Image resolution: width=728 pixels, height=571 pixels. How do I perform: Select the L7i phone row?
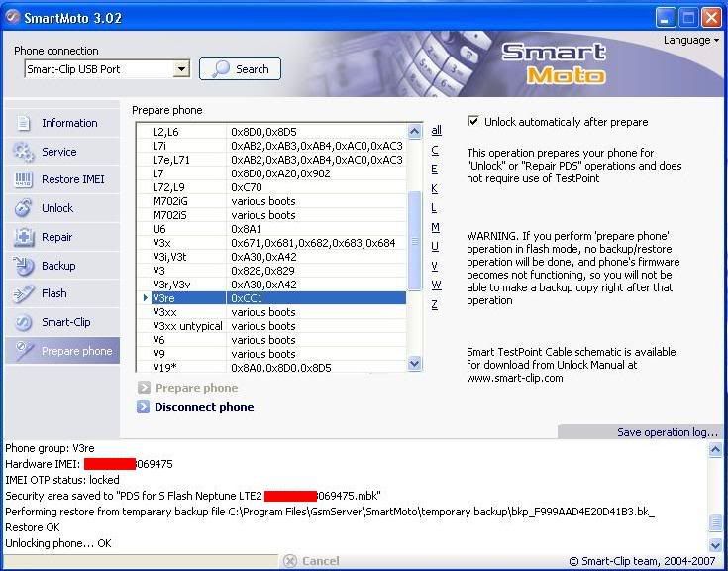[271, 146]
